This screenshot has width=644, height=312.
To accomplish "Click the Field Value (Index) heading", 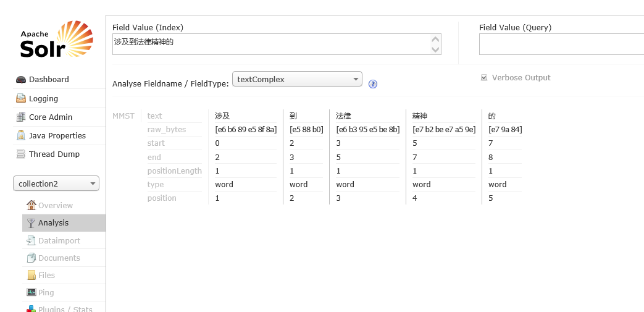I will click(x=148, y=28).
